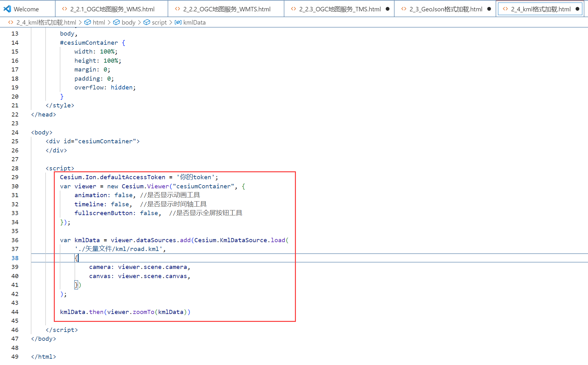Click the '</script>' closing tag
The image size is (588, 365).
tap(62, 330)
